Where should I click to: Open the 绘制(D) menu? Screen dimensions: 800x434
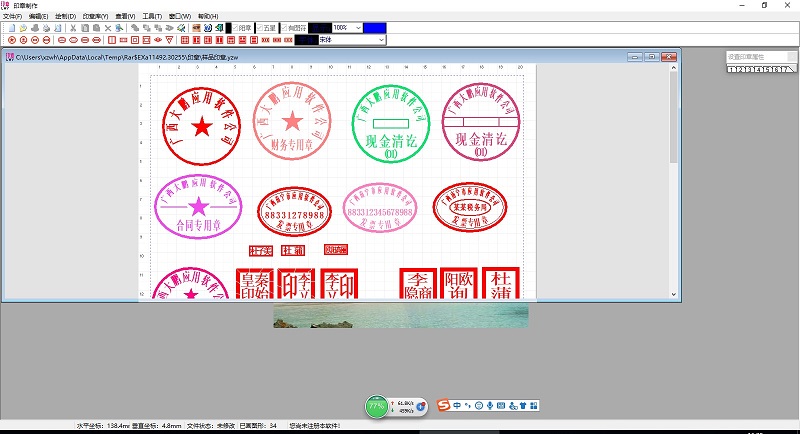pos(65,16)
